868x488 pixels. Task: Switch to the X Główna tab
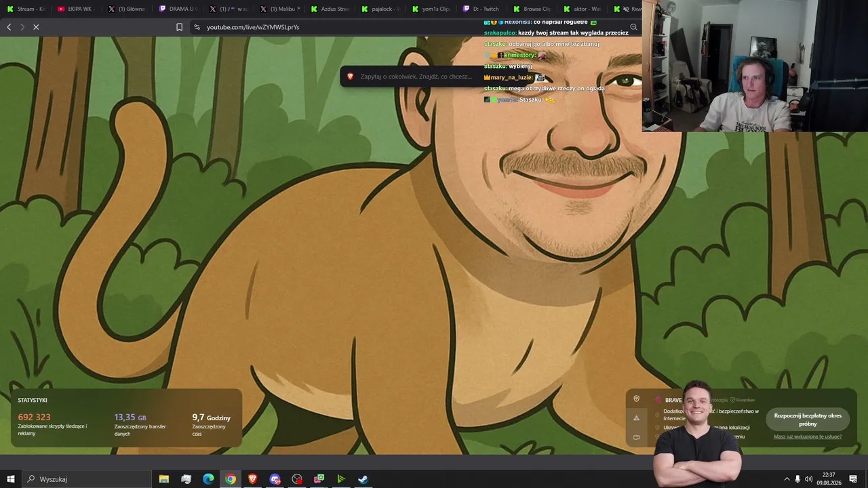point(125,9)
